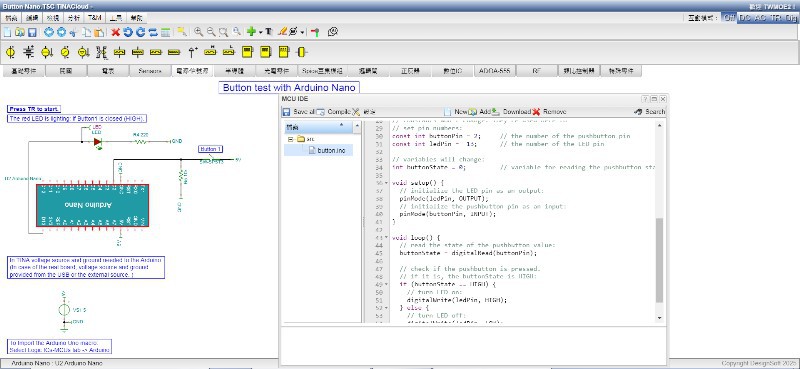Collapse the else block fold arrow at line 52
Image resolution: width=800 pixels, height=369 pixels.
tap(387, 308)
